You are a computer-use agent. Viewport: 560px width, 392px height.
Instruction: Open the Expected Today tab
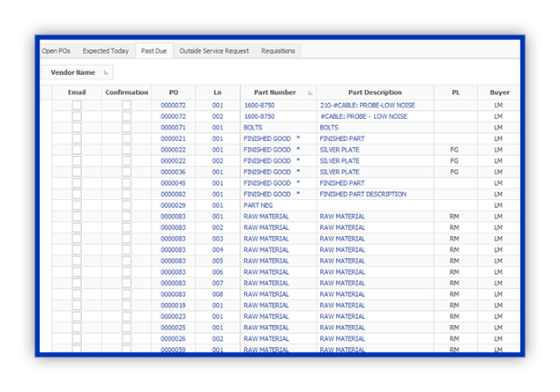[x=106, y=51]
